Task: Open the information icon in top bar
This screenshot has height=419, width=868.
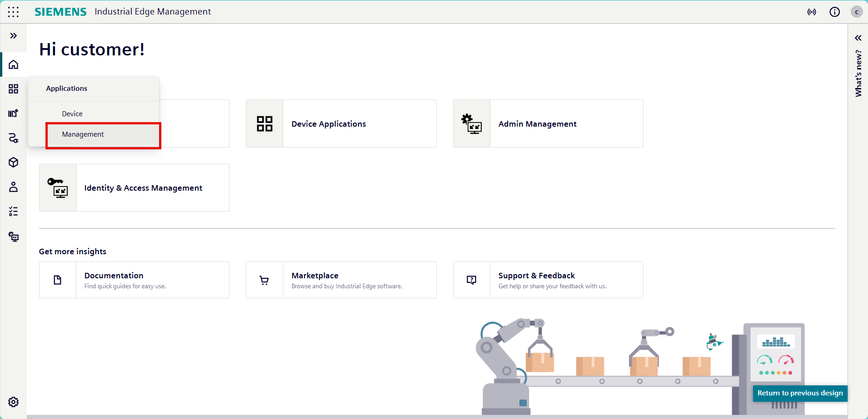Action: [x=834, y=12]
